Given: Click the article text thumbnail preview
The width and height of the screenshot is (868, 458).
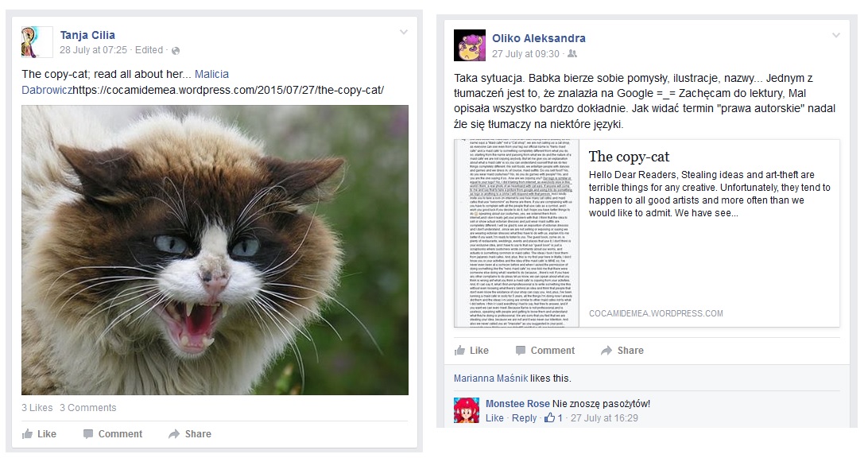Looking at the screenshot, I should (517, 233).
